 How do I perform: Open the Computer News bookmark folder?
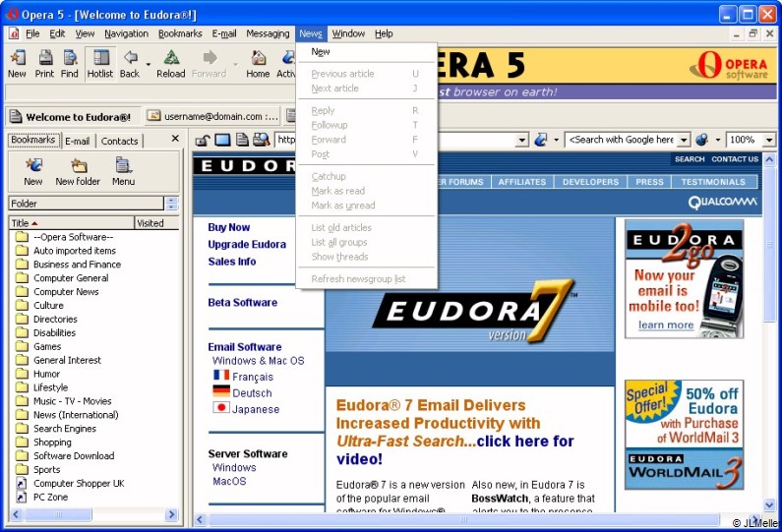coord(66,292)
